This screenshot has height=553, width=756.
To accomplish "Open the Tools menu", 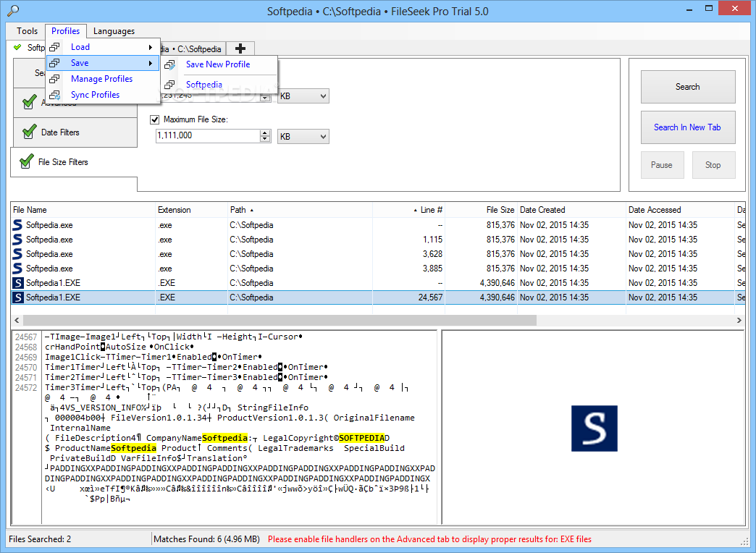I will point(27,31).
